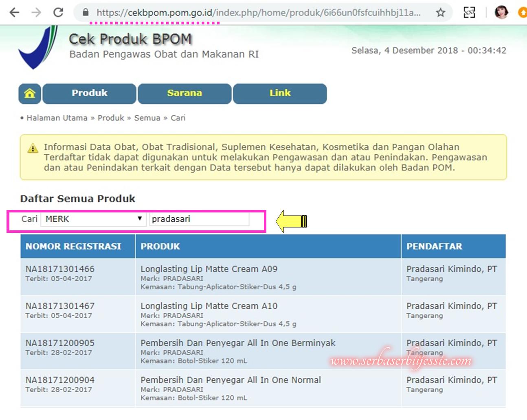
Task: Expand the MERK search category dropdown
Action: click(93, 219)
